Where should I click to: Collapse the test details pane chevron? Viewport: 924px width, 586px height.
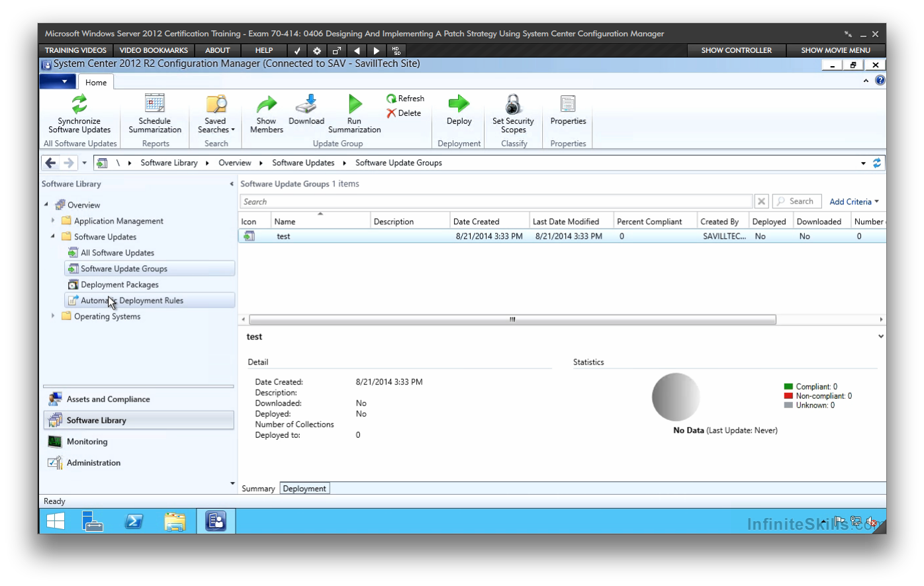click(x=880, y=337)
